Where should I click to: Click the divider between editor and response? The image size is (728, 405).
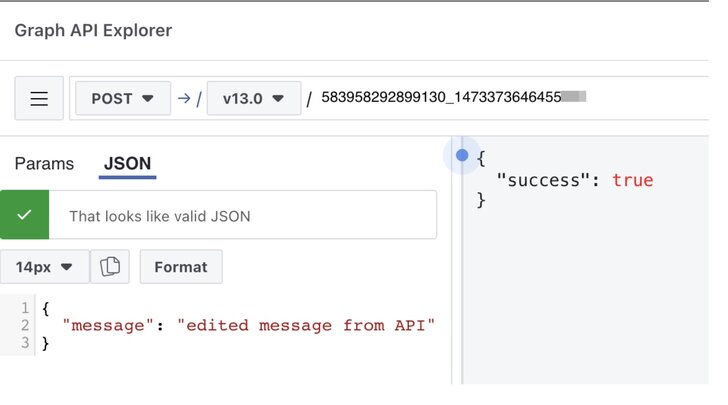pos(452,260)
